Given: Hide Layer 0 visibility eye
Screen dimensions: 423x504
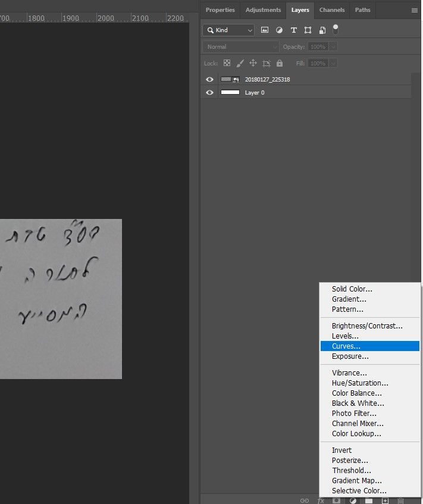Looking at the screenshot, I should (x=209, y=93).
